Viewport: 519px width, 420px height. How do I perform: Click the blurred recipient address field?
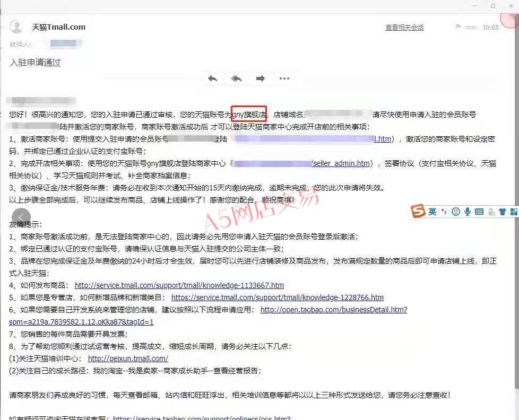point(66,43)
